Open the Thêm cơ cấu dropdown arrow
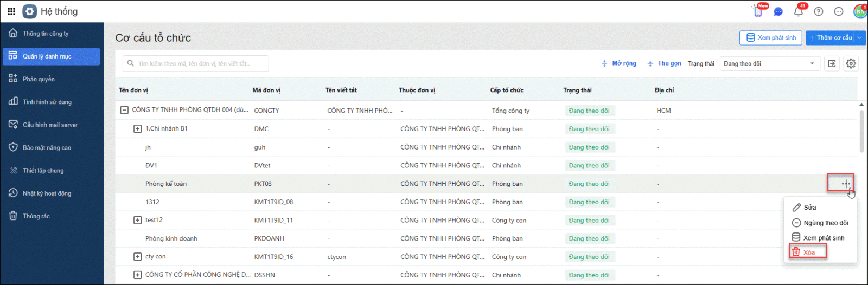Screen dimensions: 868x285 (x=860, y=38)
